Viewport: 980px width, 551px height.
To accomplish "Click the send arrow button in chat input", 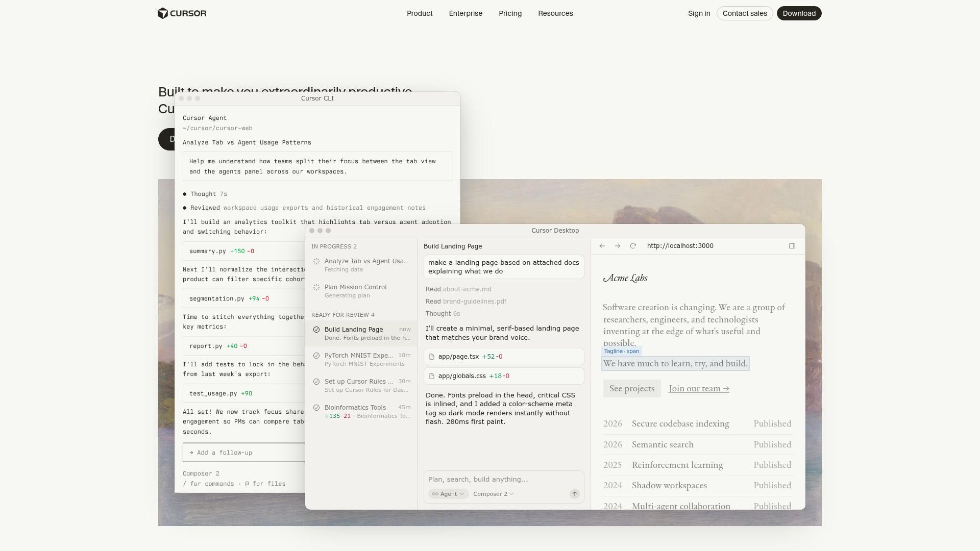I will pos(575,494).
